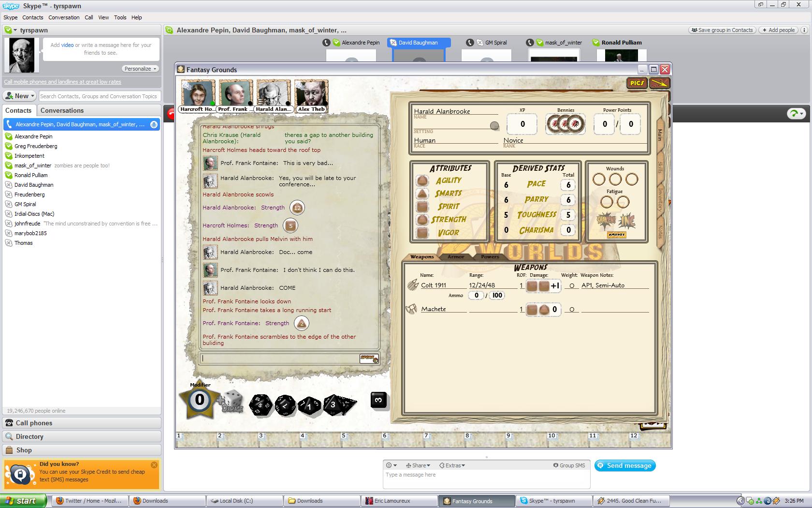Mark the second Wounds circle
This screenshot has height=508, width=812.
(x=615, y=179)
